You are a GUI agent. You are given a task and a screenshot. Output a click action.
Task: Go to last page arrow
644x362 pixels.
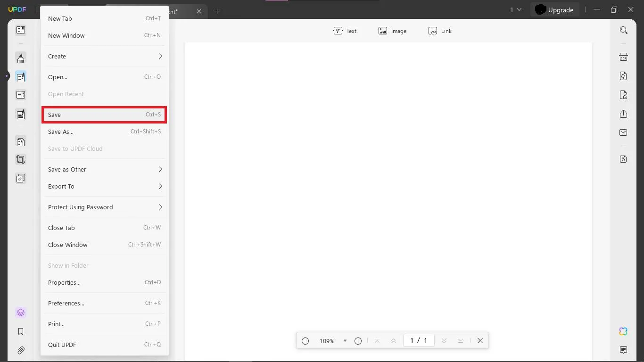coord(460,341)
